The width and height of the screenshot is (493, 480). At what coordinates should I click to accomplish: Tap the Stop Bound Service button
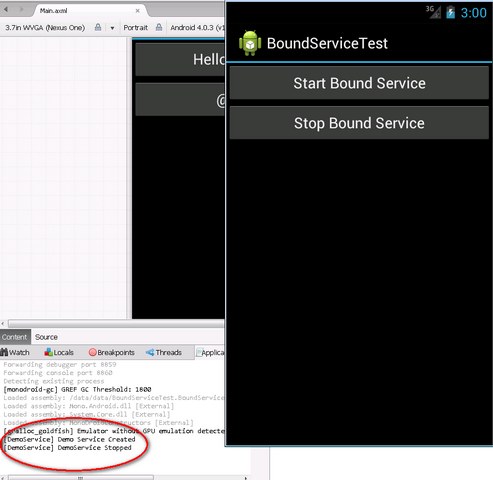(x=359, y=123)
